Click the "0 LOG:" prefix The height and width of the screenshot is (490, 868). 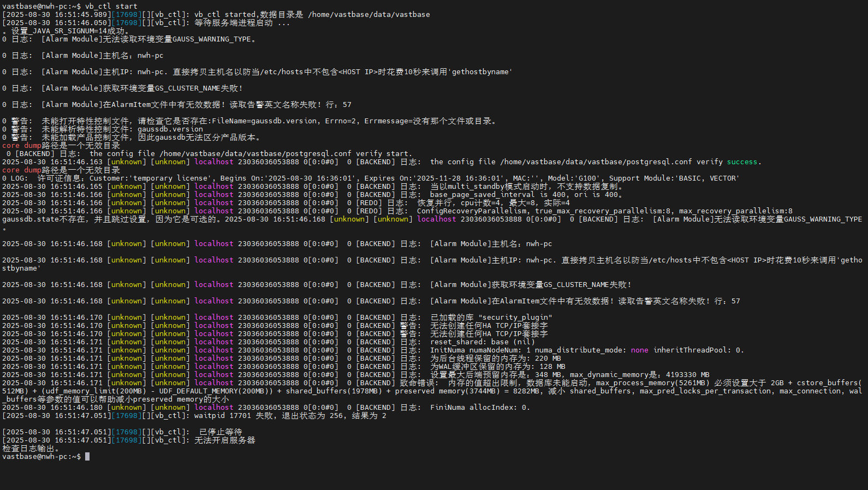coord(14,178)
